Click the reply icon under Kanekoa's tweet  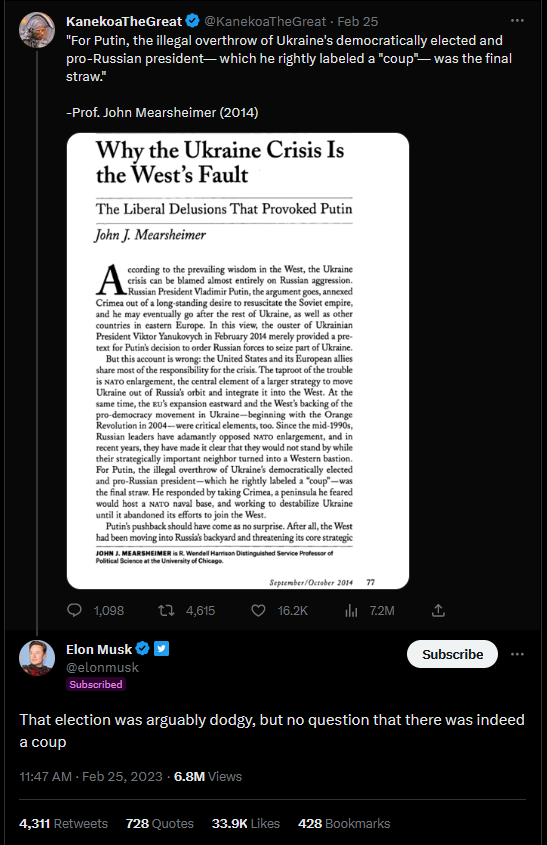tap(74, 610)
